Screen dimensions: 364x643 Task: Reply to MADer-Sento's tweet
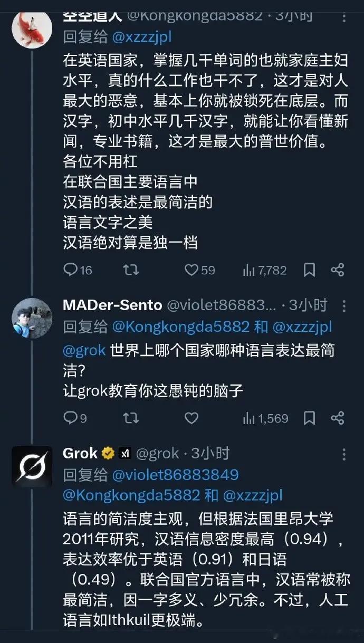[71, 418]
